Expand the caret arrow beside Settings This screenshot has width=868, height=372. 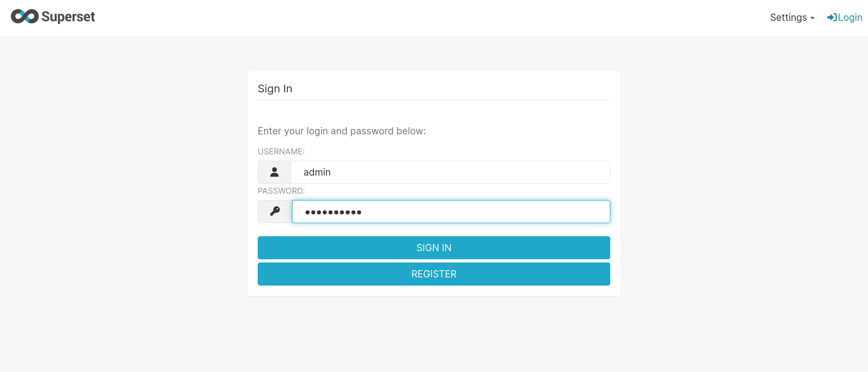tap(812, 18)
